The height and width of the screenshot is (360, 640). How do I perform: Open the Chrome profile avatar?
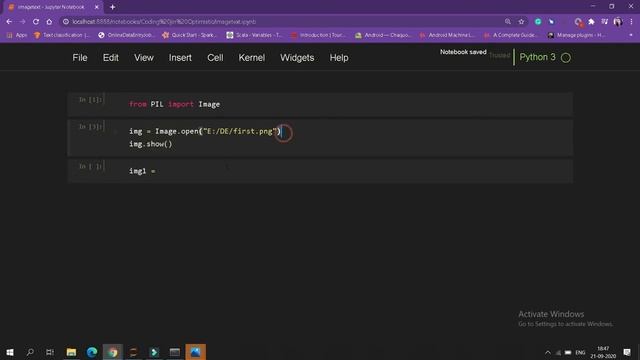[x=618, y=22]
